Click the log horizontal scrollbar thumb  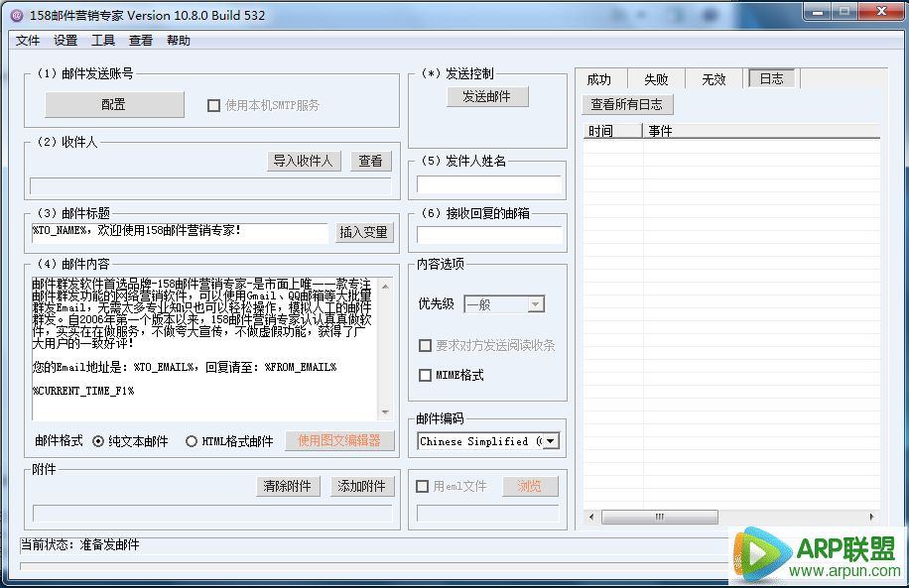659,517
